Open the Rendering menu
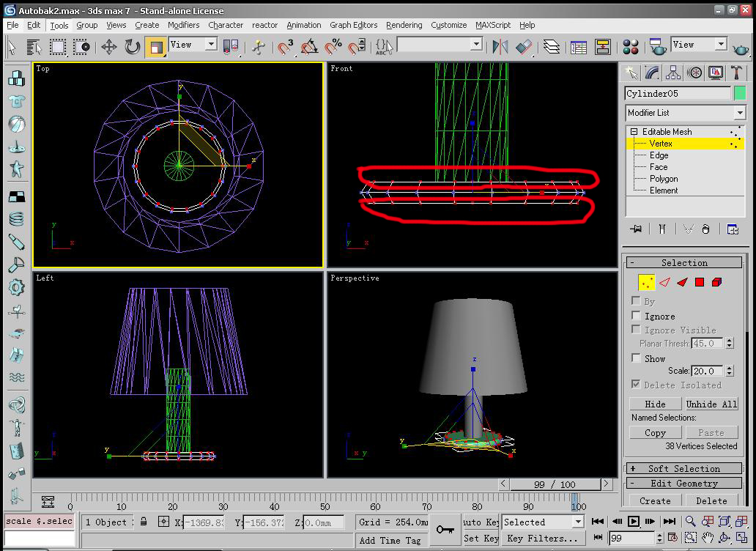 pos(404,25)
